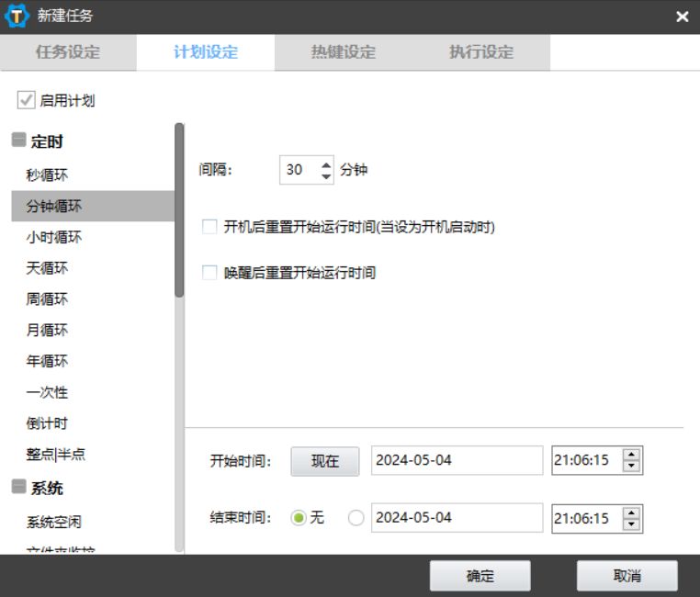Switch to the 任务设定 tab
This screenshot has height=597, width=700.
point(68,52)
